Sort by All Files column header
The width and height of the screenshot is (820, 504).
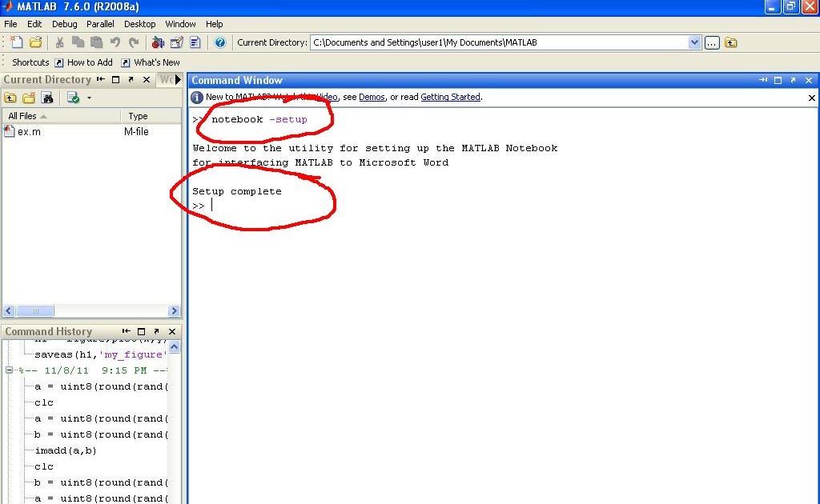coord(62,116)
